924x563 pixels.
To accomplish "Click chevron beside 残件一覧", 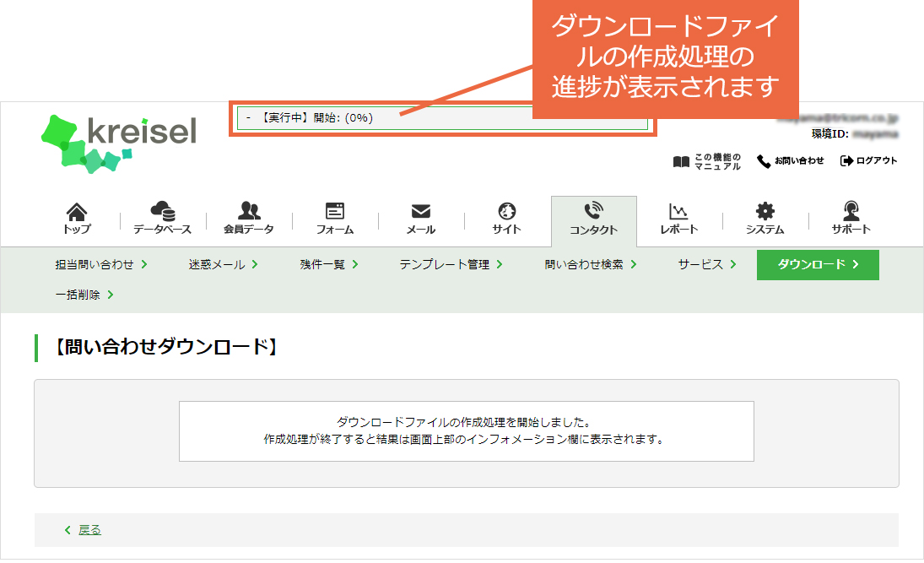I will pos(355,265).
